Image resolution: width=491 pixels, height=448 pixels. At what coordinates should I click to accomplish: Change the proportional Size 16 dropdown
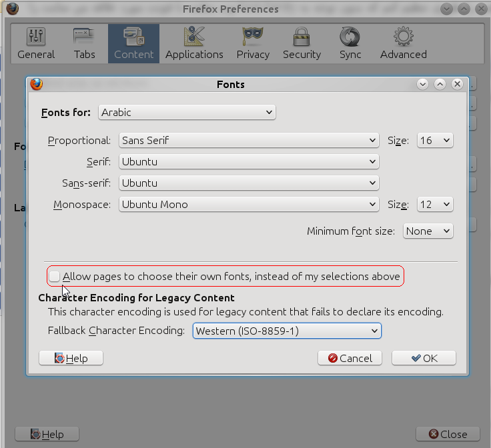[x=435, y=141]
